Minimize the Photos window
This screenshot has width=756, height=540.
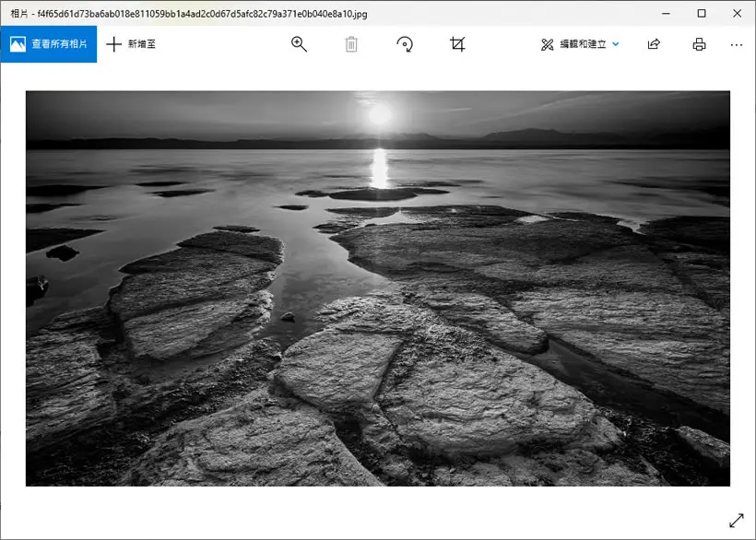666,14
